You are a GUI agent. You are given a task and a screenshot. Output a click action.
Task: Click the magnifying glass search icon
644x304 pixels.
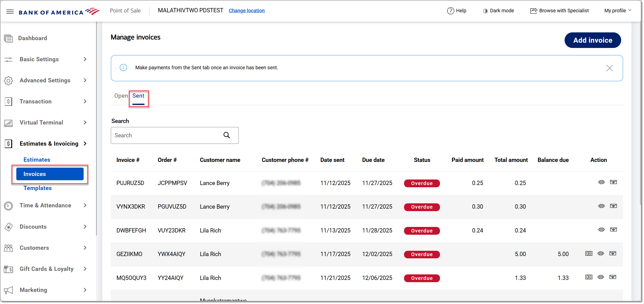pyautogui.click(x=227, y=135)
